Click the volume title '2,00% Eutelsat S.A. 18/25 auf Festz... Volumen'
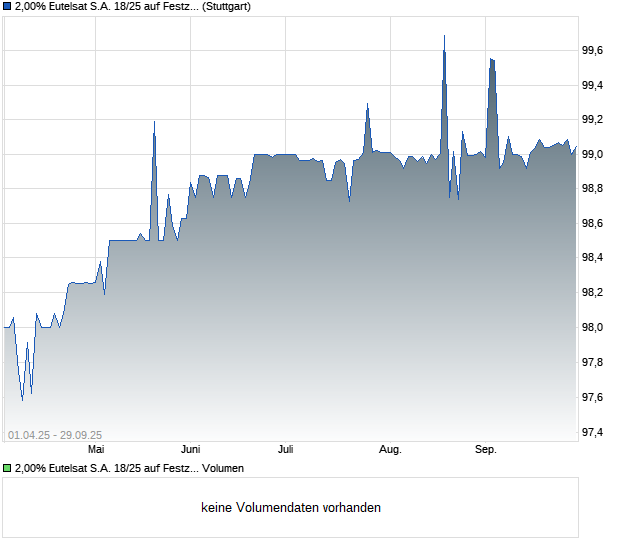Image resolution: width=620 pixels, height=546 pixels. click(129, 468)
